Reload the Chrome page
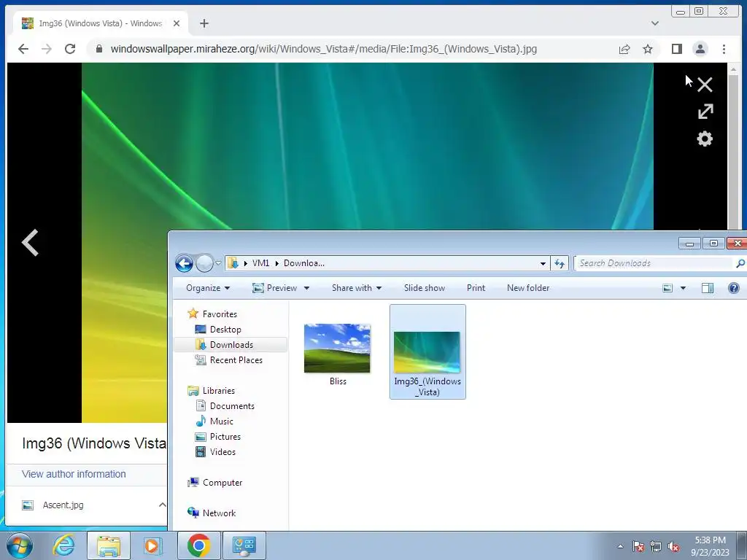Viewport: 747px width, 560px height. 70,49
